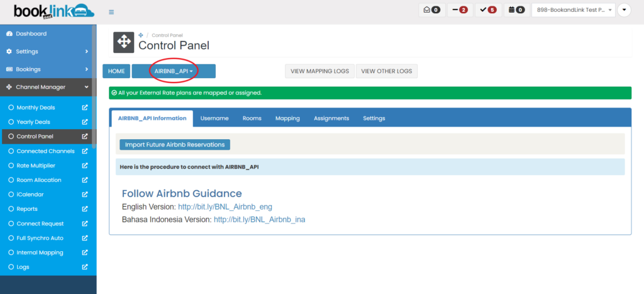
Task: Click the green mapped rate plans banner
Action: tap(370, 93)
